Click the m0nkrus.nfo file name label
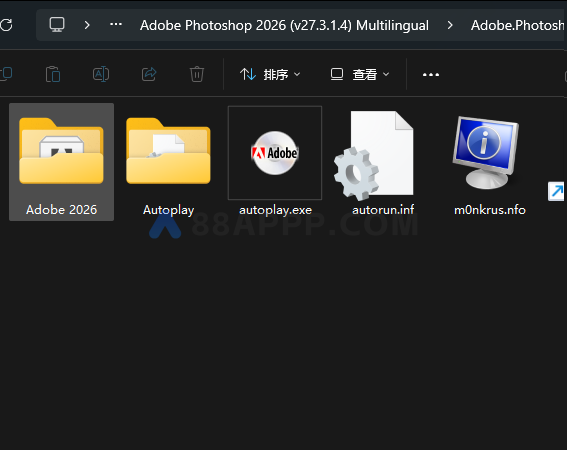The height and width of the screenshot is (450, 567). point(490,210)
